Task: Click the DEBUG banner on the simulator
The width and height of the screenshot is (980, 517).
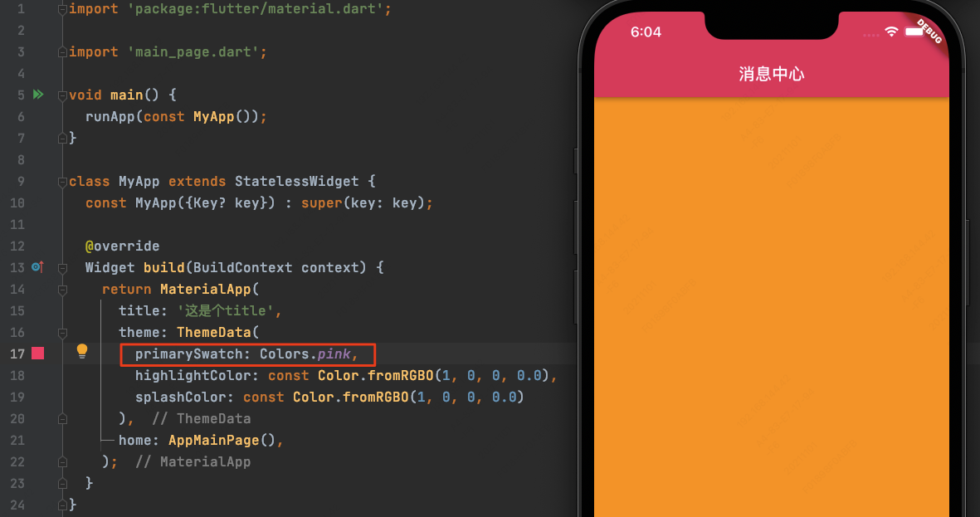Action: [x=929, y=32]
